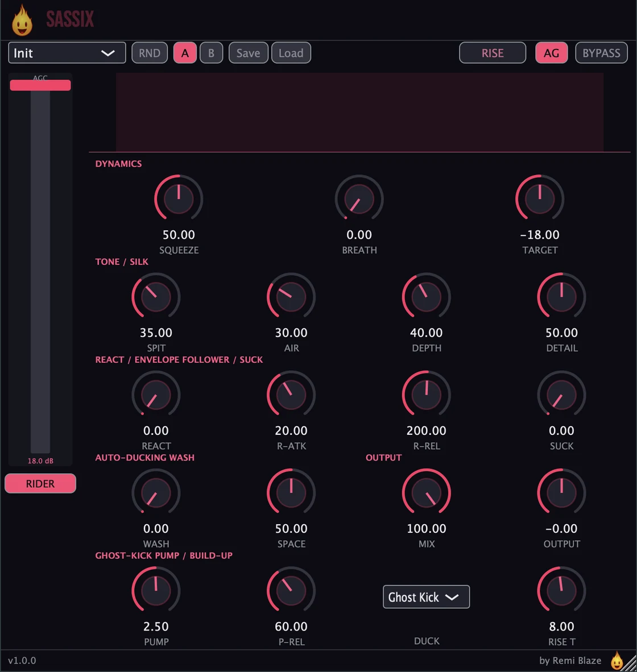637x672 pixels.
Task: Click the 18.0 dB readout under AGC
Action: tap(40, 461)
